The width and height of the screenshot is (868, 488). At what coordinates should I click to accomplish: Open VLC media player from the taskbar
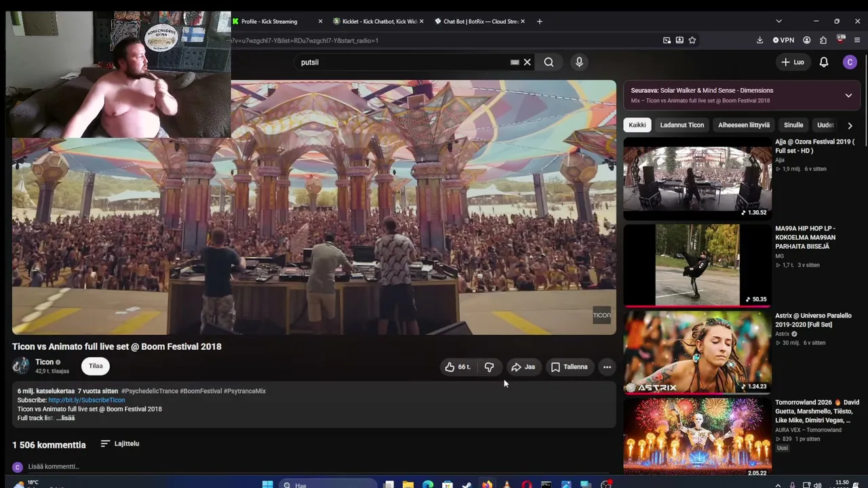pyautogui.click(x=507, y=485)
